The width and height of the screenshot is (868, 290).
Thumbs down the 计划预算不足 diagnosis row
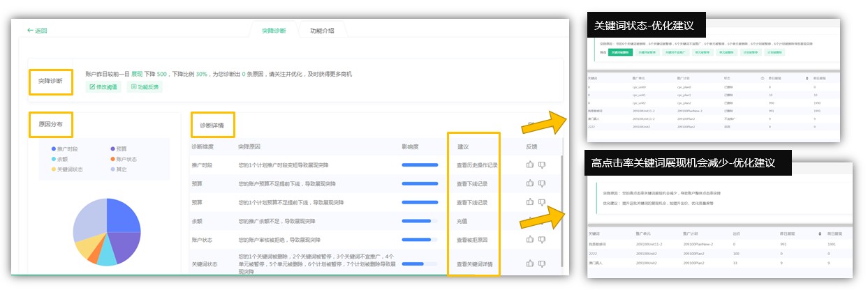(x=541, y=202)
